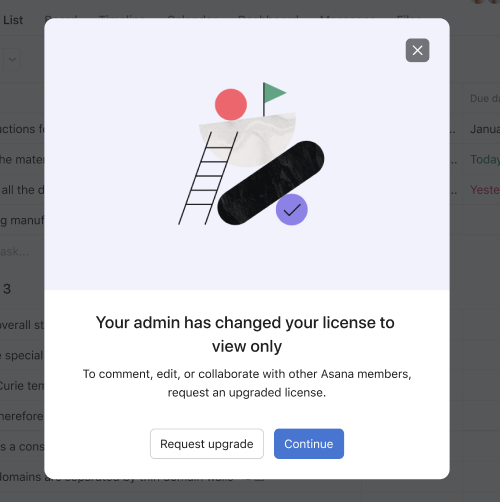Image resolution: width=500 pixels, height=502 pixels.
Task: Open the task row starting with domains
Action: [22, 477]
